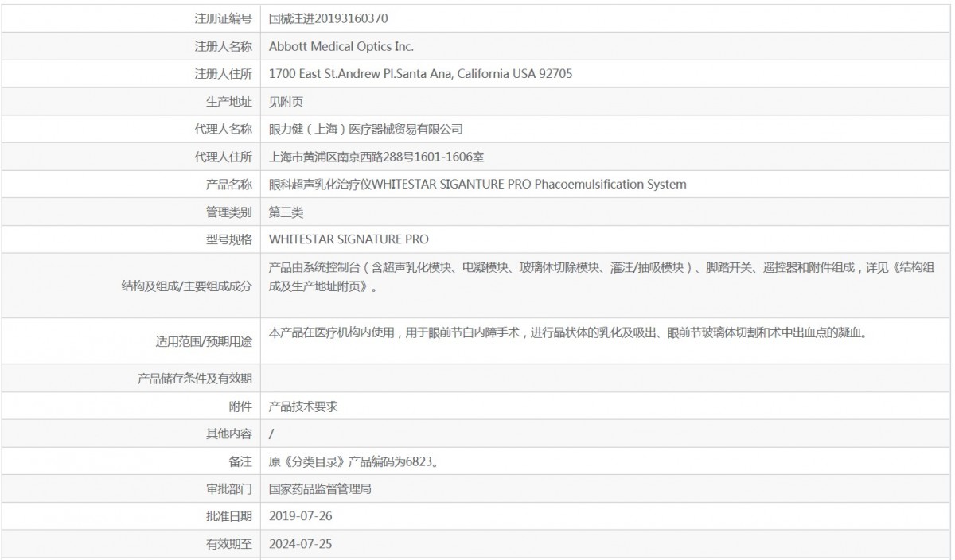
Task: Select the text Abbott Medical Optics Inc.
Action: [x=341, y=46]
